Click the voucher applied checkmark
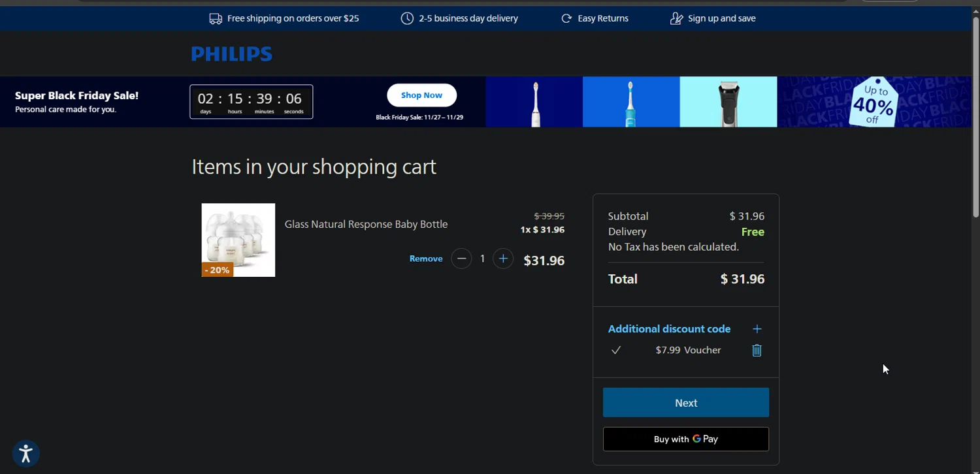This screenshot has height=474, width=980. [615, 350]
